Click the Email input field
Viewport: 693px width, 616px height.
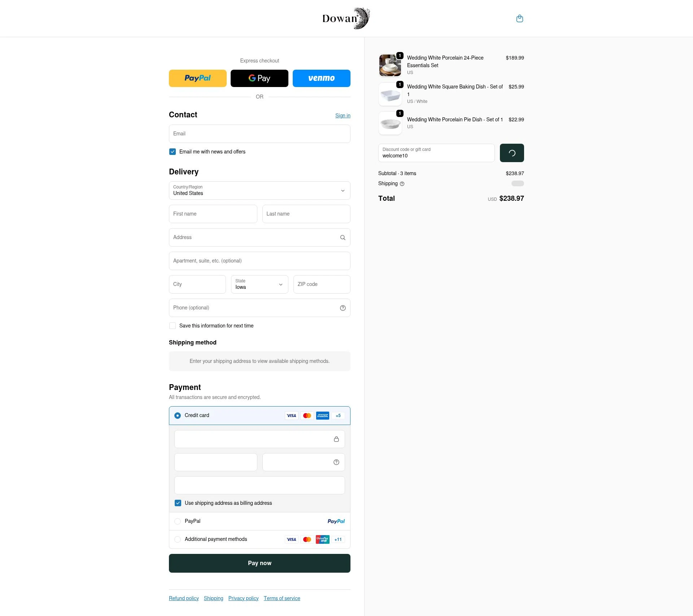259,134
